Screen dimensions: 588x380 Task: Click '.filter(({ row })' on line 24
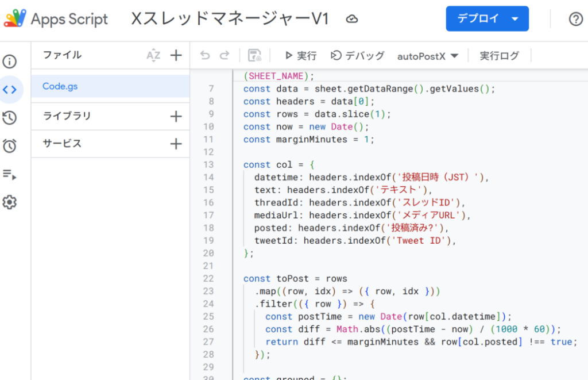301,304
